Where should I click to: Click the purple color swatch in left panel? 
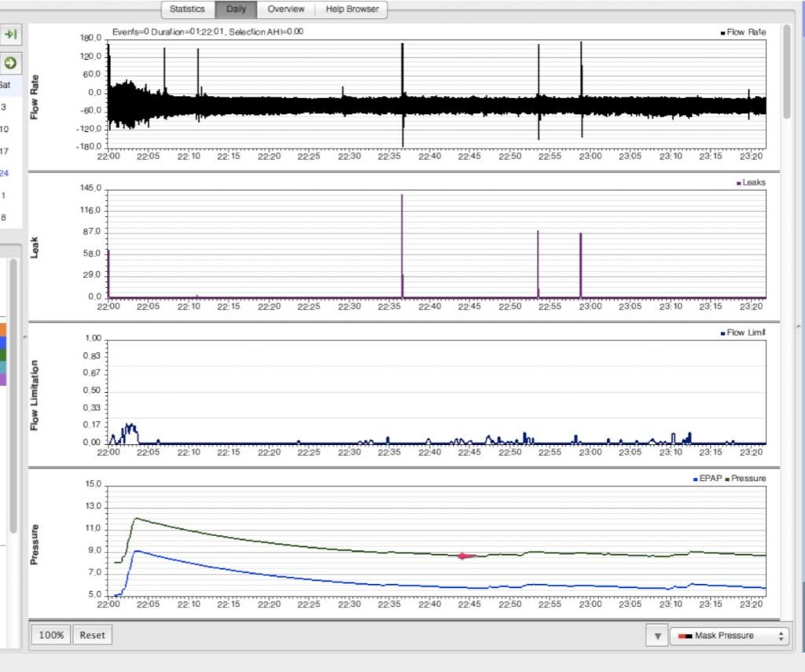[x=3, y=379]
